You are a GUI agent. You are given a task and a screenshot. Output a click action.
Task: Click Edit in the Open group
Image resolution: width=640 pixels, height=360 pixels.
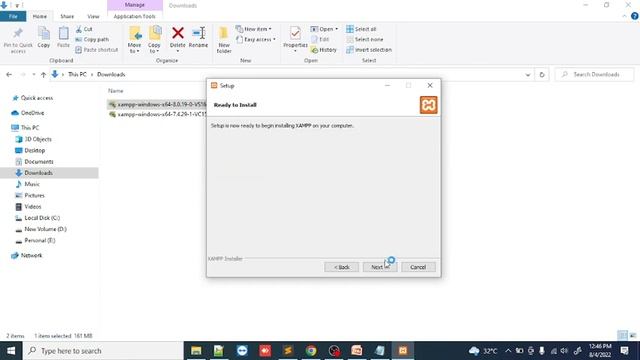click(320, 39)
